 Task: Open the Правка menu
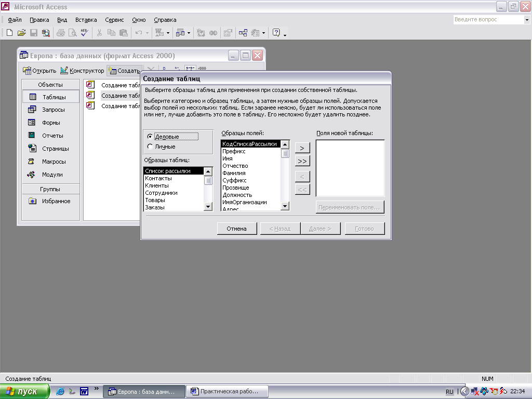click(x=39, y=20)
